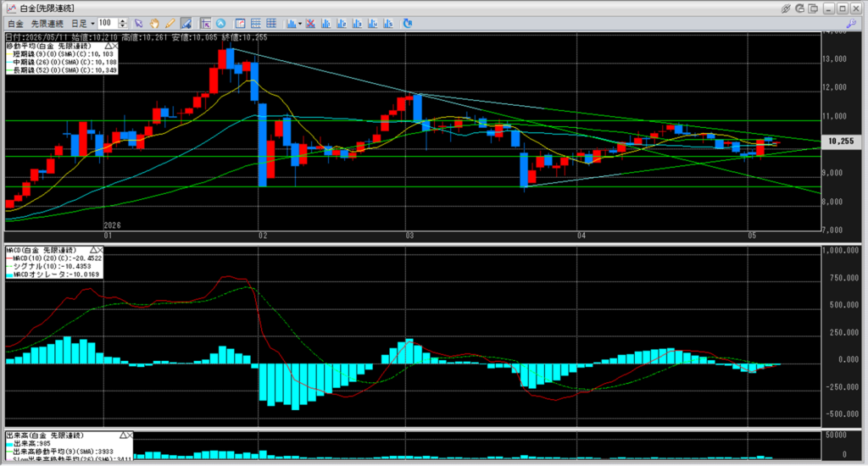Click the unlink chart icon in title bar
This screenshot has height=466, width=868.
pyautogui.click(x=786, y=8)
